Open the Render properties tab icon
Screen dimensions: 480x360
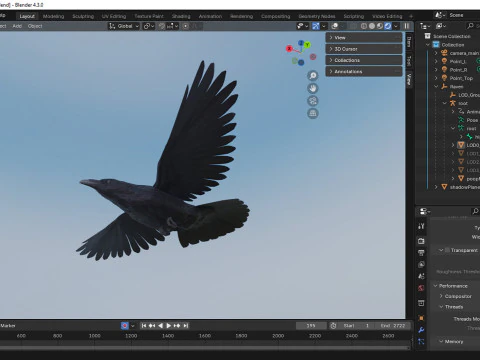click(421, 241)
